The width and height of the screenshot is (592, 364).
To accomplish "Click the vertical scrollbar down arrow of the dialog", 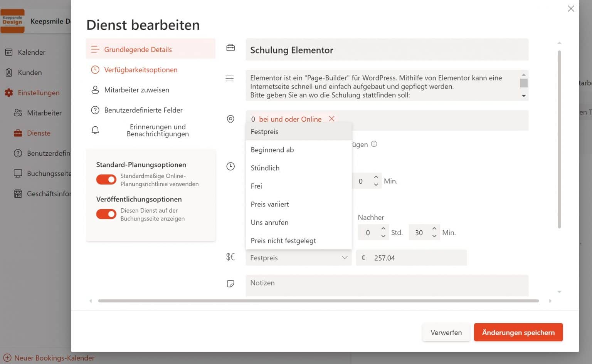I will tap(559, 292).
